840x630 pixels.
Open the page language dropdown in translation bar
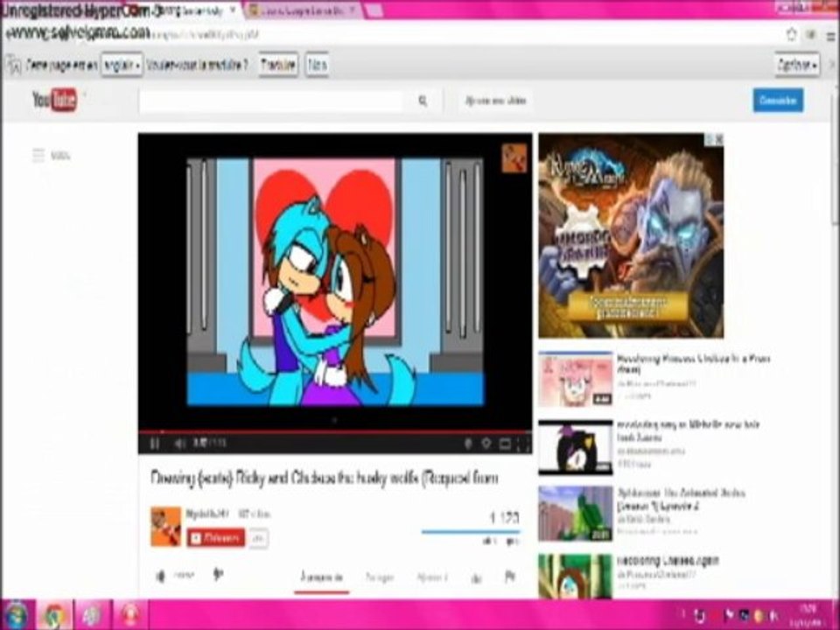pos(122,65)
